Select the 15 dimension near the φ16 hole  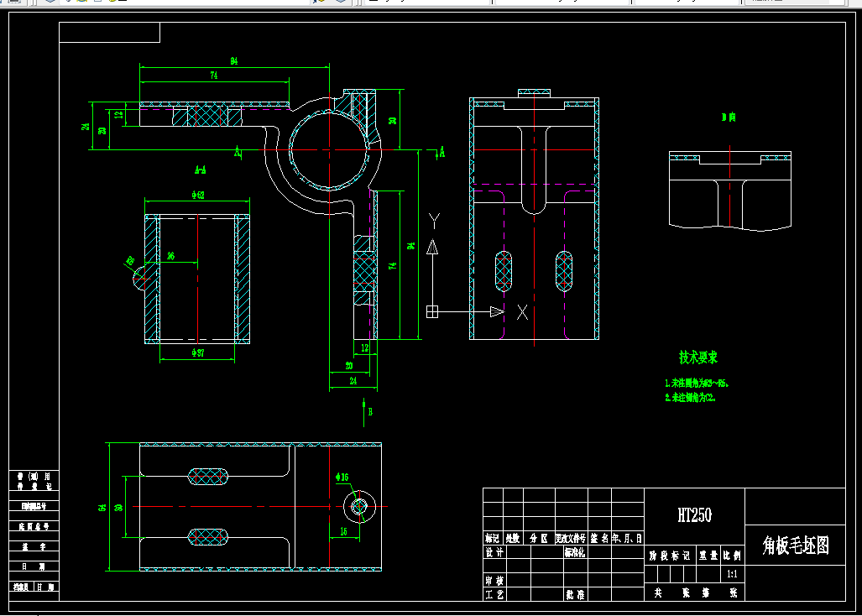click(x=343, y=531)
